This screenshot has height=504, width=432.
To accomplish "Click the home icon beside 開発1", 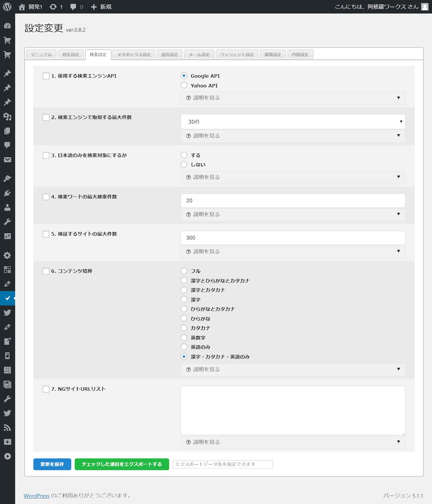I will [22, 7].
